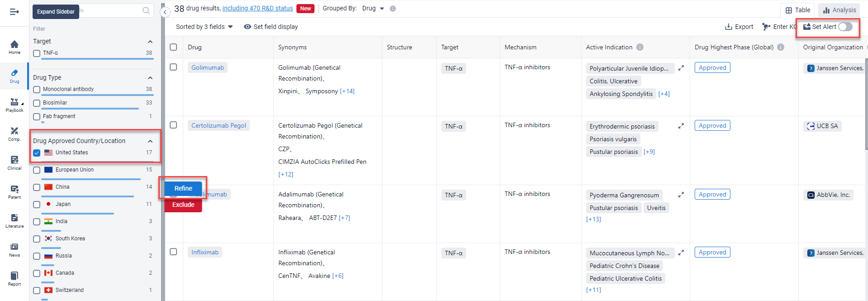Uncheck the United States filter checkbox

click(37, 153)
